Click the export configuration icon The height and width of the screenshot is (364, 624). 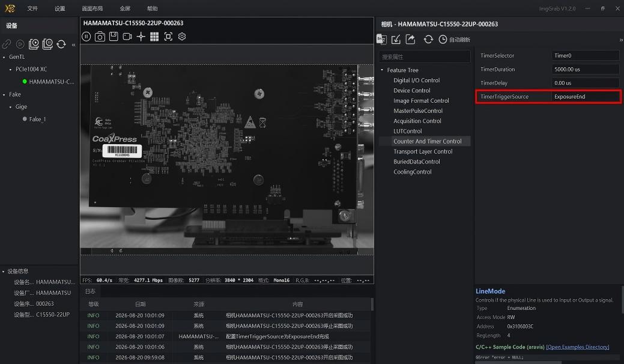410,39
